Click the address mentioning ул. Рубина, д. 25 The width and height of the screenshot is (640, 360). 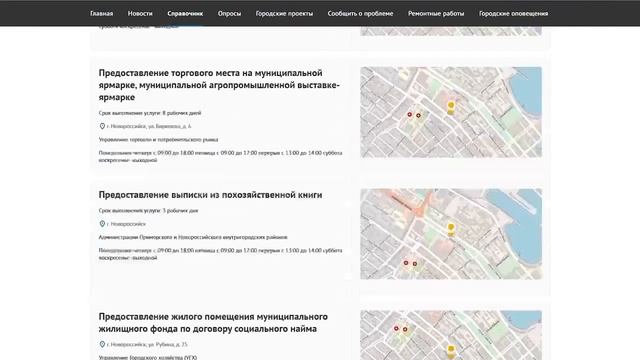[147, 344]
